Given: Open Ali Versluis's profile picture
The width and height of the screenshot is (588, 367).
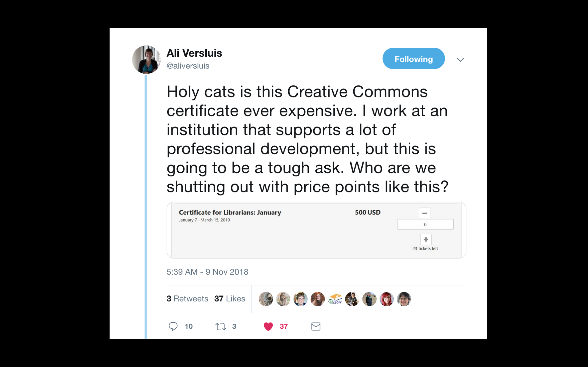Looking at the screenshot, I should 146,59.
